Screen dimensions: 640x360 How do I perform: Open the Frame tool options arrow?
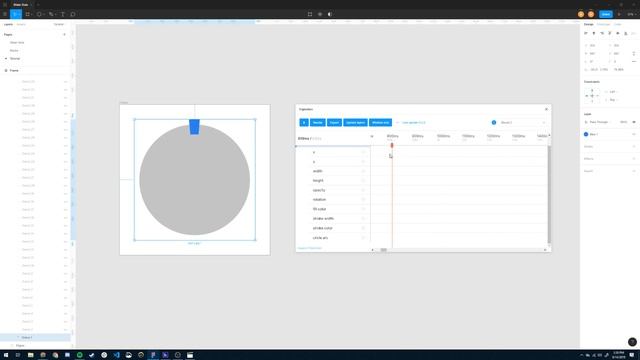pos(31,14)
